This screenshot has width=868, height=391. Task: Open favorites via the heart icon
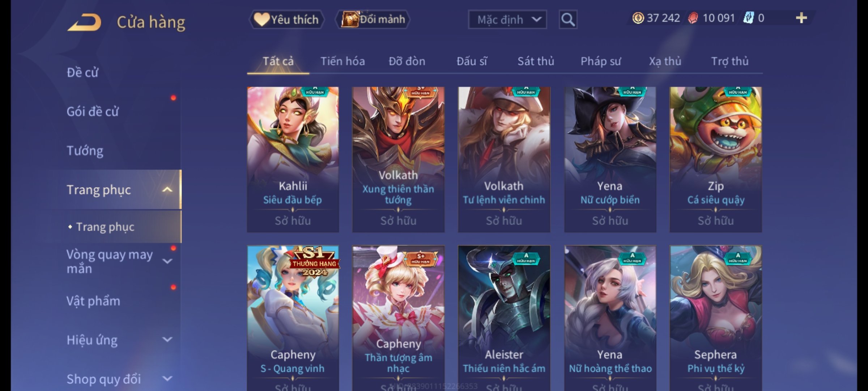[261, 19]
